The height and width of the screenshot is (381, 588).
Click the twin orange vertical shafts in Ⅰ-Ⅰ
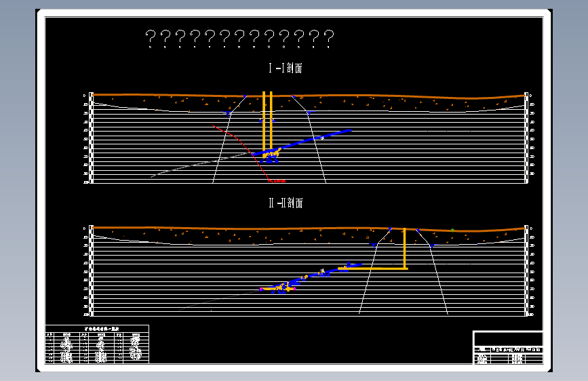click(x=267, y=121)
